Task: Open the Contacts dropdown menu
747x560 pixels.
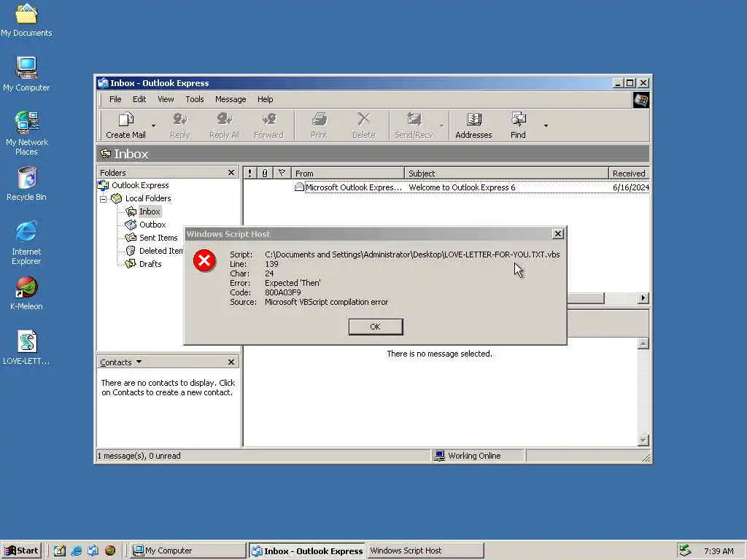Action: (x=120, y=362)
